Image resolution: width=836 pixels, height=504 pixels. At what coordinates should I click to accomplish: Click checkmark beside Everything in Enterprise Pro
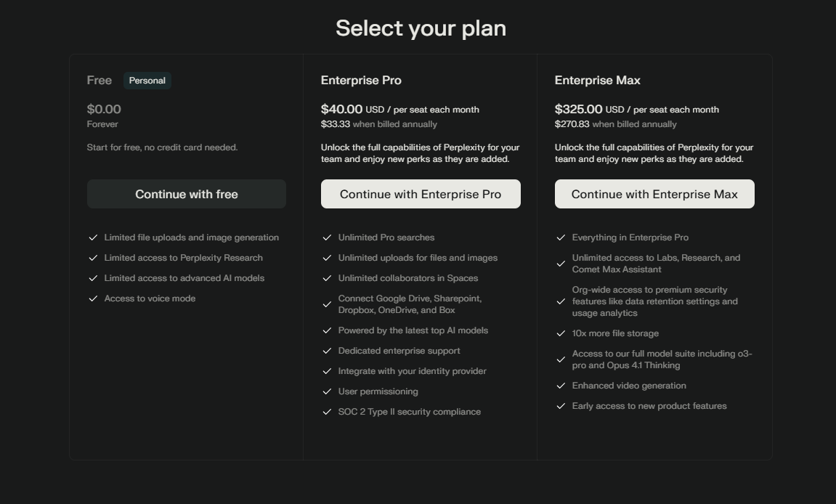[x=561, y=237]
